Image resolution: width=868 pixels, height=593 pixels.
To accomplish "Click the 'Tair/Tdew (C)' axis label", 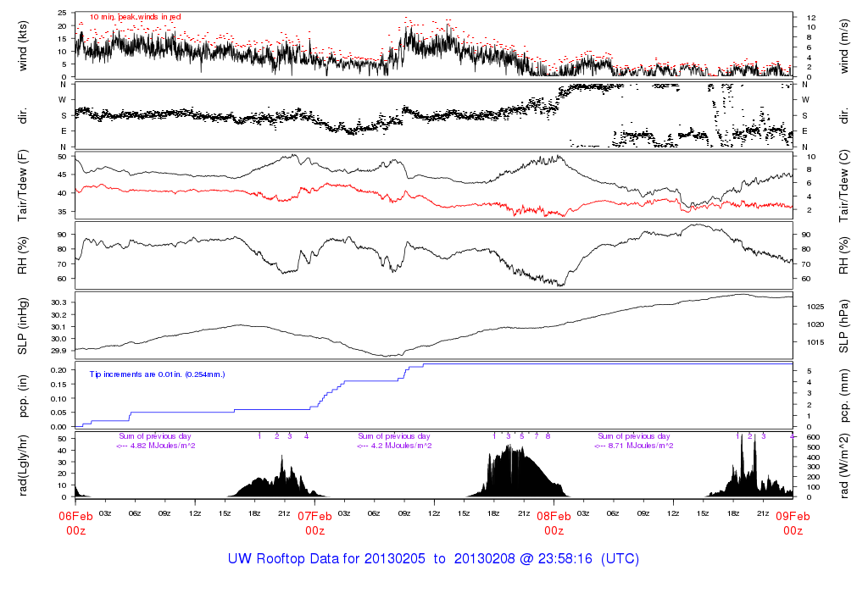I will [843, 186].
